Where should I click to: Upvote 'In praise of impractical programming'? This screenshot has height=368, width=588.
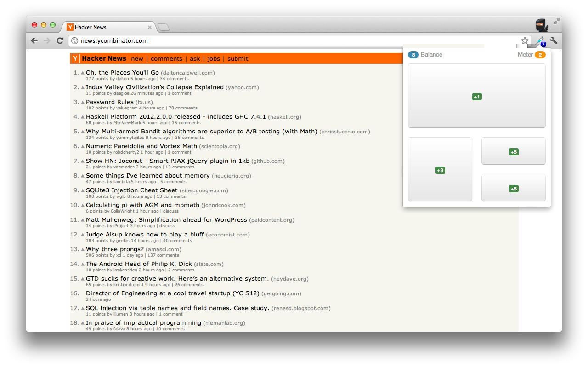tap(83, 323)
